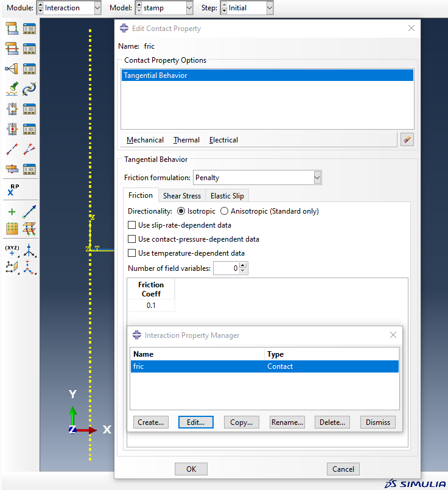Dismiss the Interaction Property Manager
This screenshot has width=448, height=490.
tap(378, 422)
